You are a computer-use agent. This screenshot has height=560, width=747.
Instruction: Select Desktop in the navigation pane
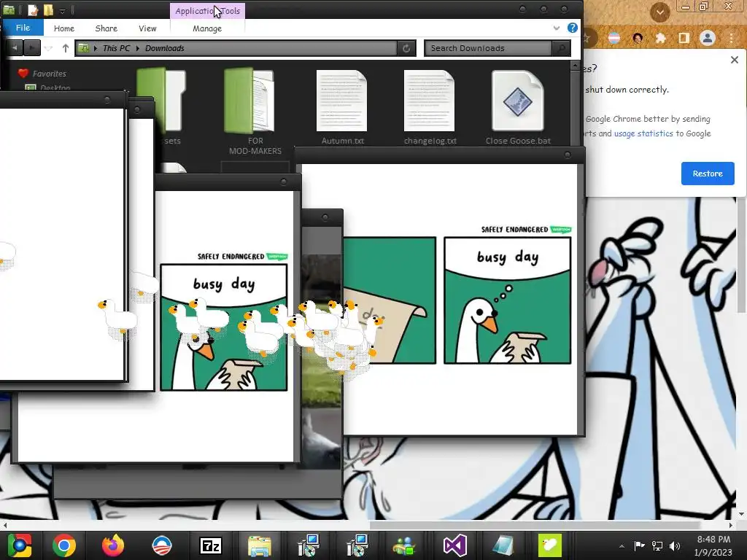coord(47,87)
